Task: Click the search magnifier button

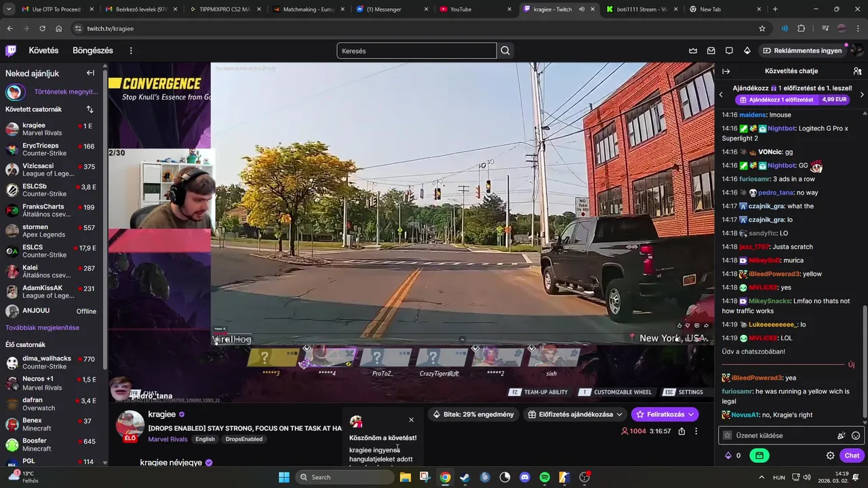Action: 505,51
